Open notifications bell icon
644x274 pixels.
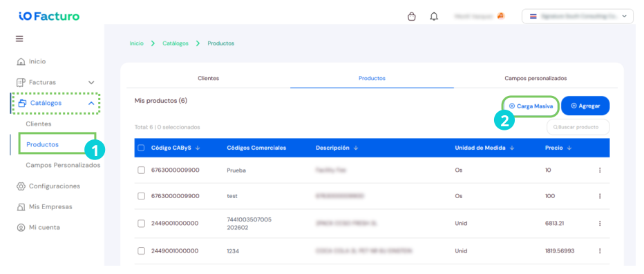(x=434, y=17)
